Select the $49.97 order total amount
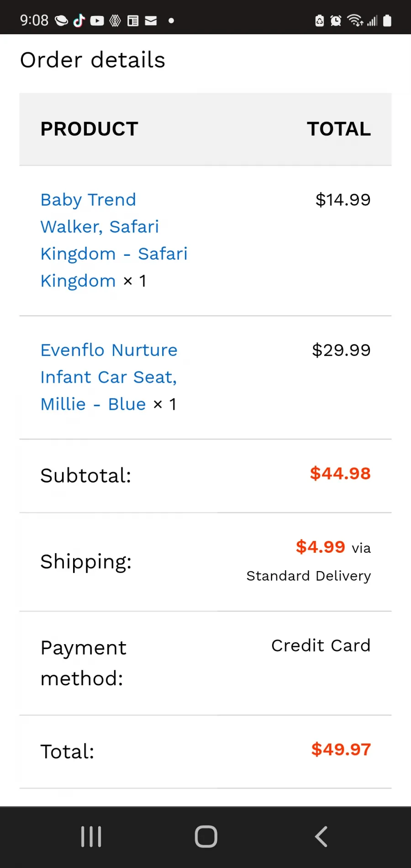 point(341,750)
